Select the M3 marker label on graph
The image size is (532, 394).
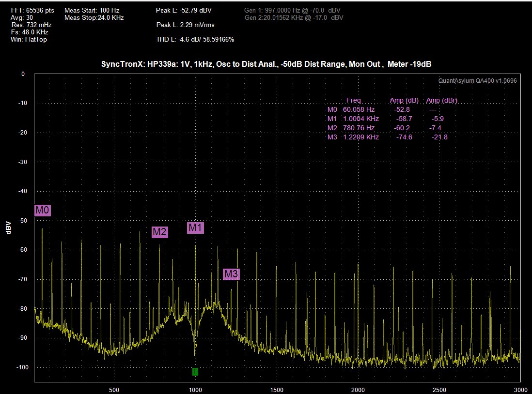pos(232,274)
